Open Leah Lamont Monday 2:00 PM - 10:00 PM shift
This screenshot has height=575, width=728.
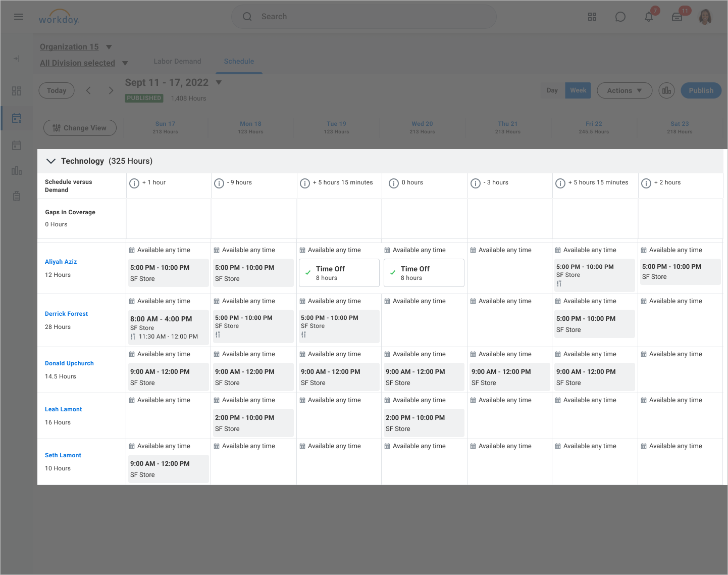(x=253, y=423)
